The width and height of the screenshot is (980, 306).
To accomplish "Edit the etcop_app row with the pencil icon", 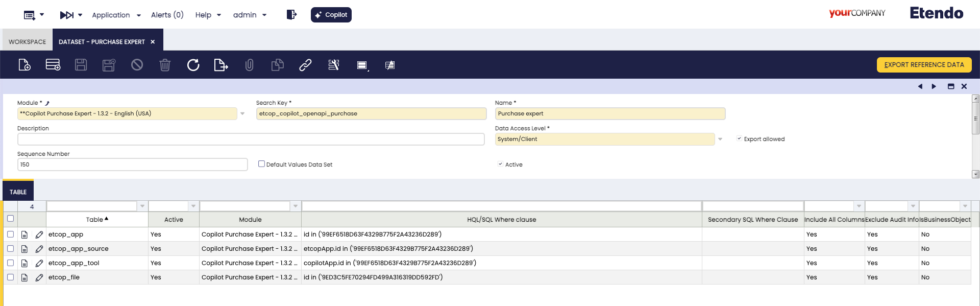I will click(39, 234).
